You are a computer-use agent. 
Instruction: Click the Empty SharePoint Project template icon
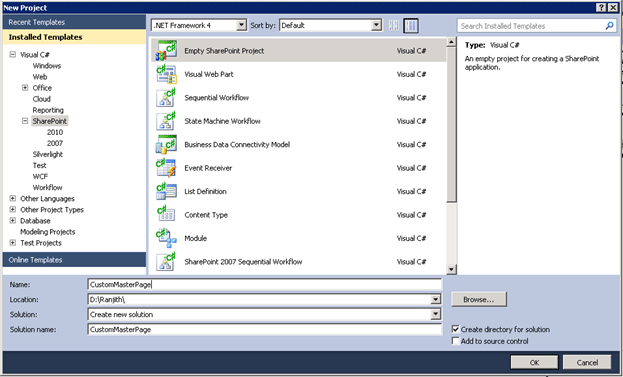click(x=166, y=51)
